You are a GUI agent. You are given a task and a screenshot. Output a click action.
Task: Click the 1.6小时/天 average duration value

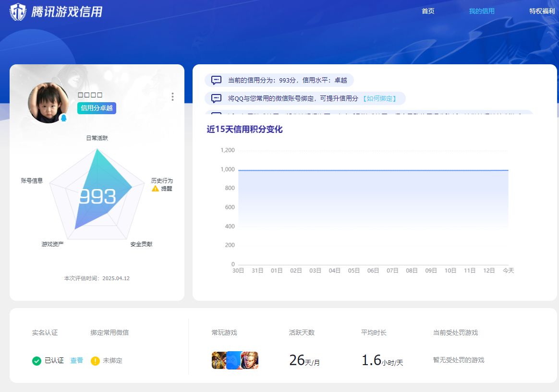382,360
